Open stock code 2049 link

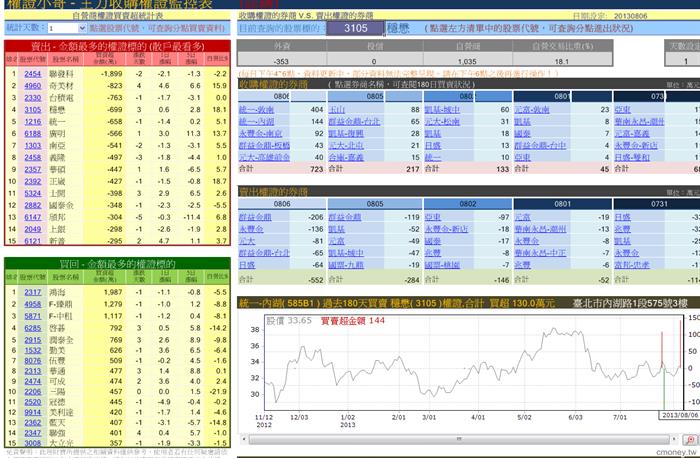click(33, 229)
